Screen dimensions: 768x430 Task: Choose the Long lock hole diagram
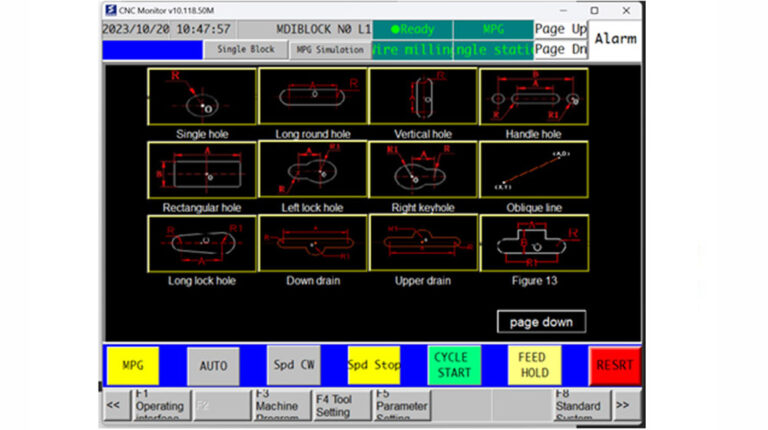tap(202, 243)
